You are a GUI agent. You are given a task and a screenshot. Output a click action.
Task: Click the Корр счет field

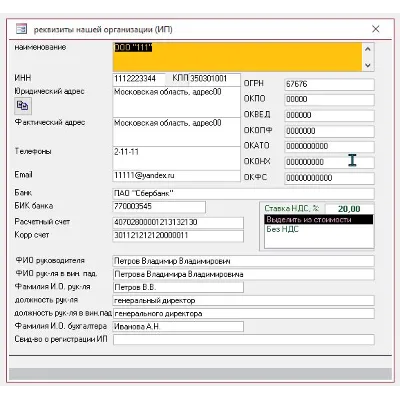coord(178,236)
